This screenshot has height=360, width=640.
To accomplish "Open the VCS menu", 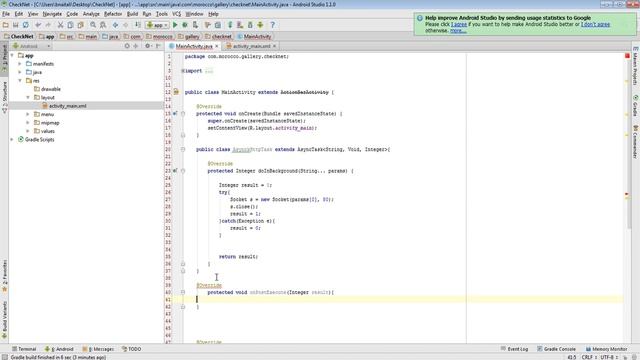I will pyautogui.click(x=176, y=14).
